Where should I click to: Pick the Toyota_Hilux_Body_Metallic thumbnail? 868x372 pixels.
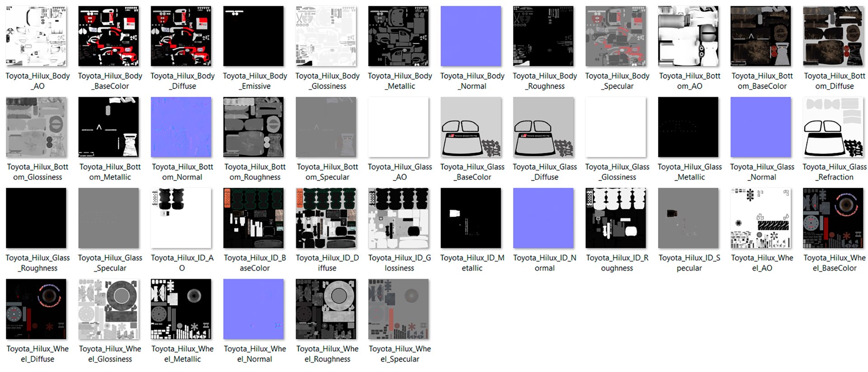point(398,36)
